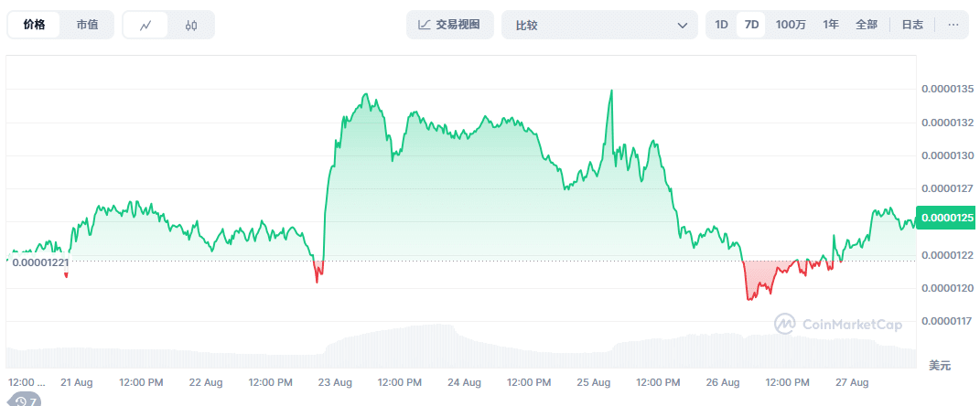The image size is (980, 406).
Task: Choose the 全部 all-time range
Action: [x=867, y=25]
